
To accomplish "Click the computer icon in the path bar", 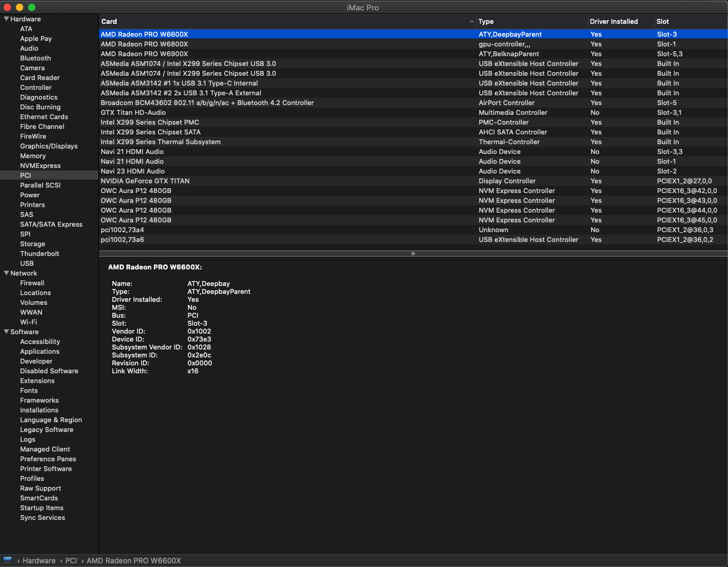I will pyautogui.click(x=7, y=560).
